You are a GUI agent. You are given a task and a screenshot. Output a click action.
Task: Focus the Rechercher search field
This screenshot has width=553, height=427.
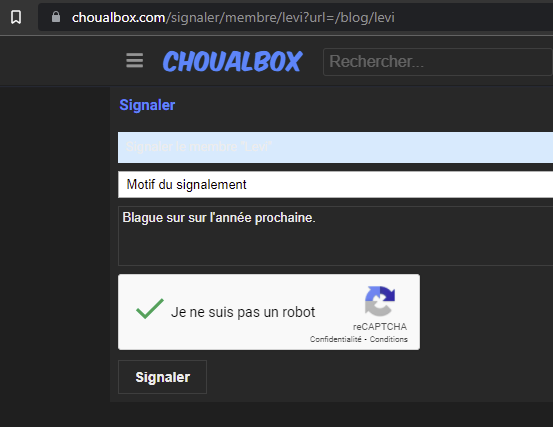pos(438,62)
